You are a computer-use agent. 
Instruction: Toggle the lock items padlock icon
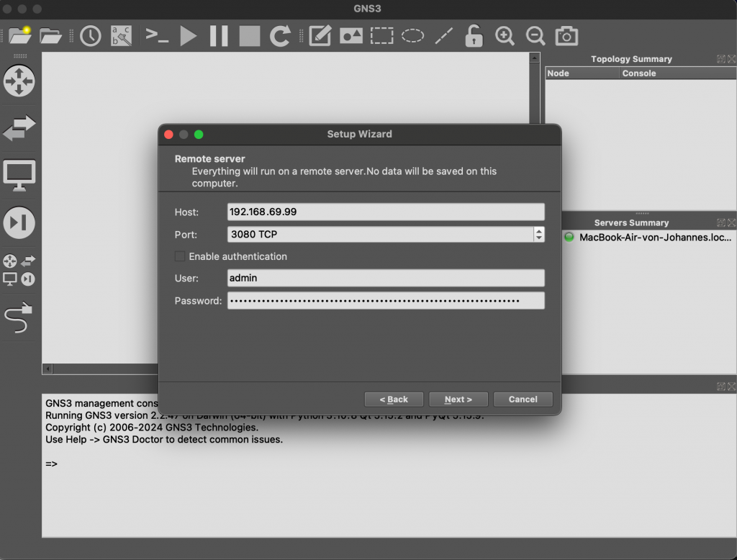point(474,36)
